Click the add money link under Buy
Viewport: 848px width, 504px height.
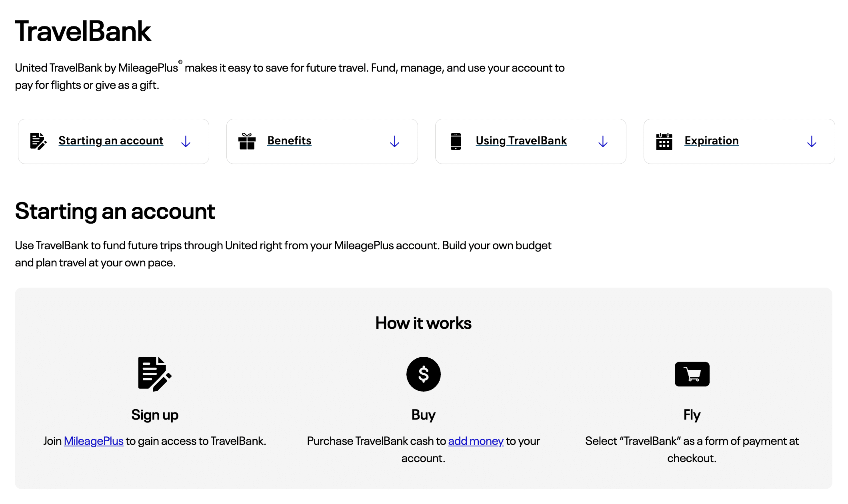476,441
